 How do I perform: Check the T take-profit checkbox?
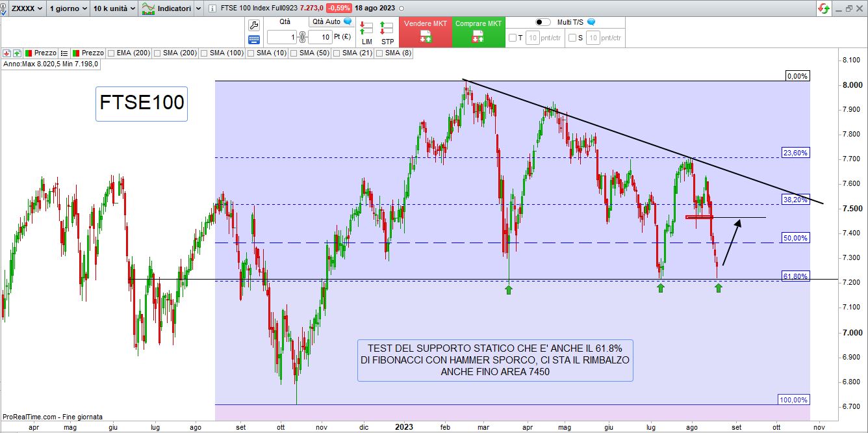tap(512, 38)
